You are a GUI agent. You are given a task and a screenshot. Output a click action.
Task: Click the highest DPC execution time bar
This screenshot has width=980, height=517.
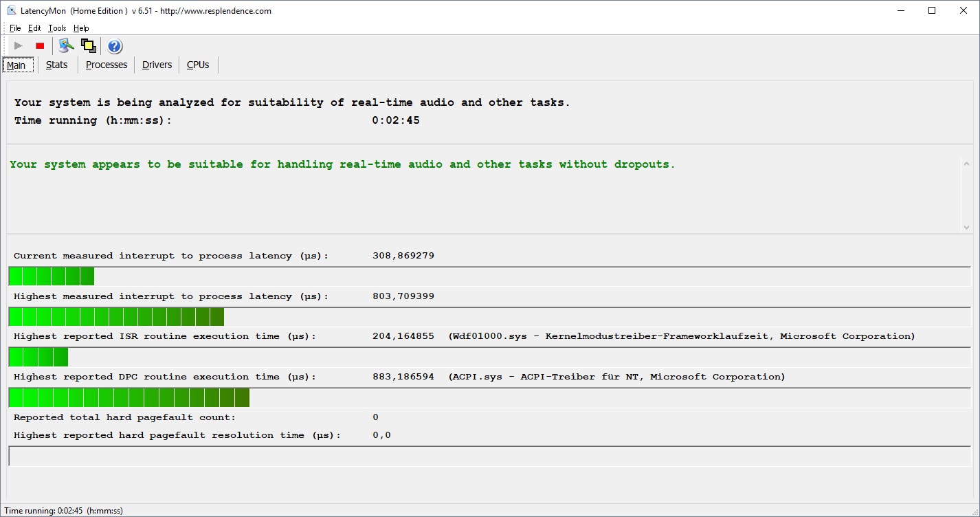pos(489,397)
